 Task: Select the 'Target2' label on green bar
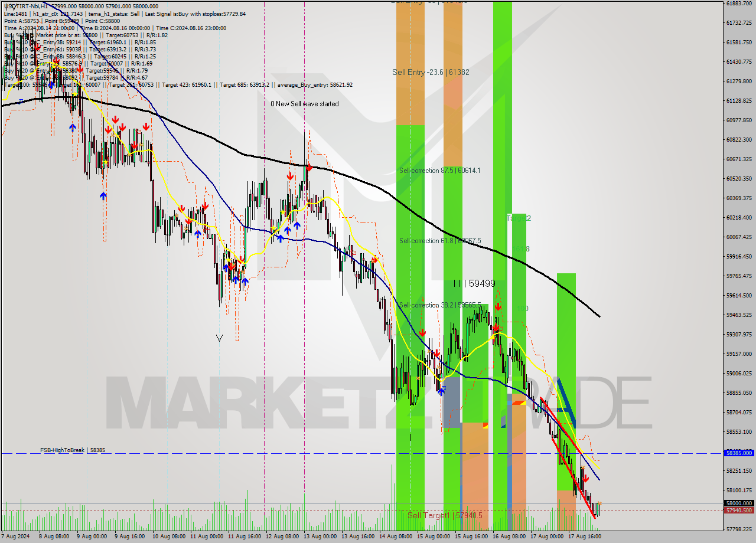coord(519,218)
